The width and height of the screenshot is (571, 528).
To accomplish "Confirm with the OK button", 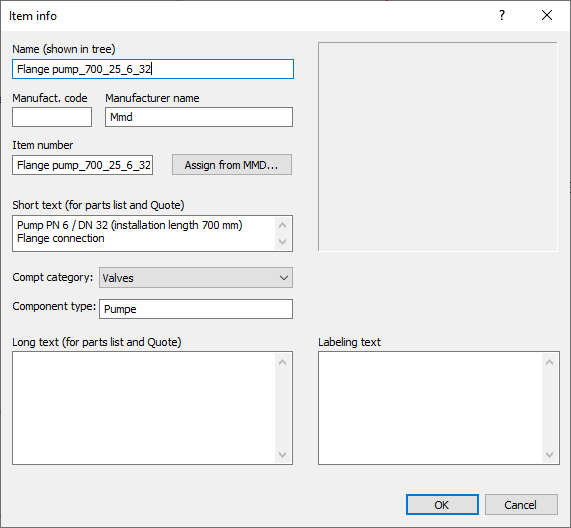I will point(442,505).
